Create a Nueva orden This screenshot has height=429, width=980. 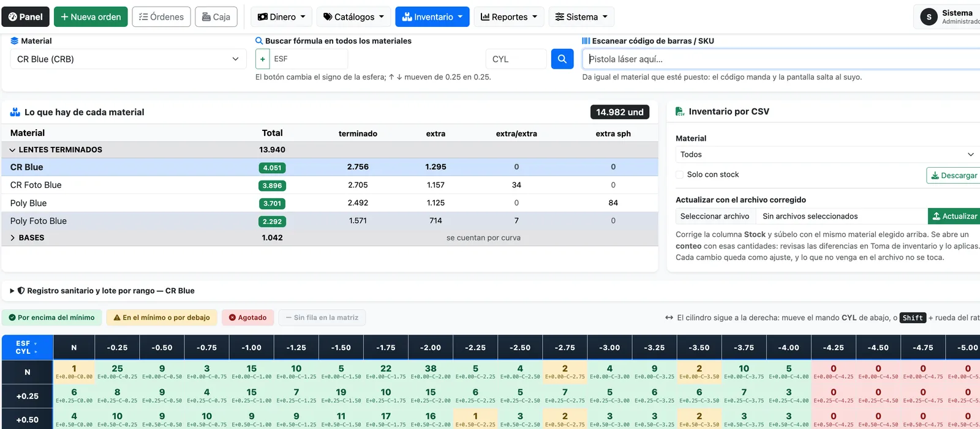[x=91, y=17]
